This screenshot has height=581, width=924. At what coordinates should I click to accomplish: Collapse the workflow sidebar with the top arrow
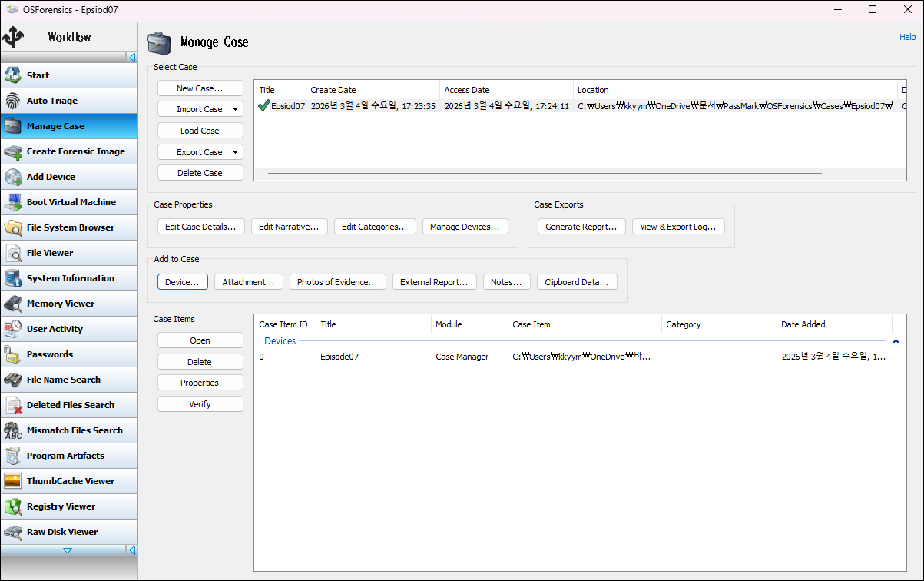pyautogui.click(x=132, y=58)
